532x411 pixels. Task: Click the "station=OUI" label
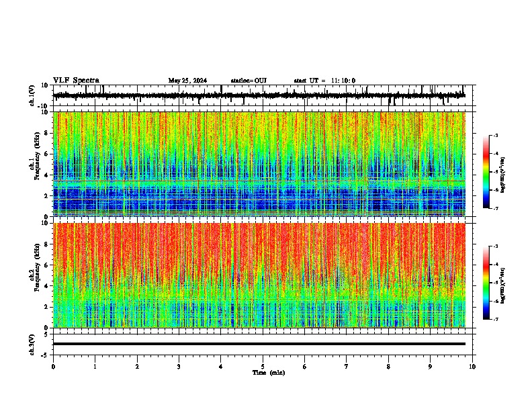click(x=249, y=81)
